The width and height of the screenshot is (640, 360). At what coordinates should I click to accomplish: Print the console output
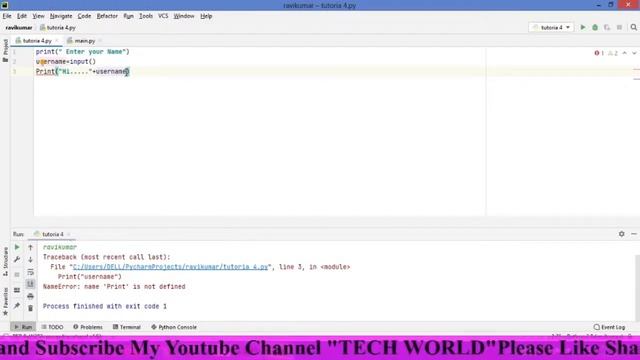coord(31,296)
